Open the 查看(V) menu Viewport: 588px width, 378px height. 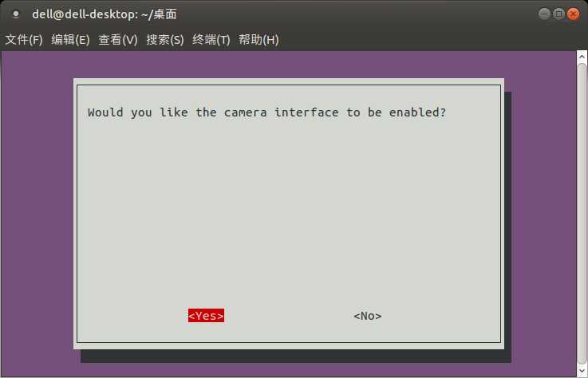tap(118, 40)
